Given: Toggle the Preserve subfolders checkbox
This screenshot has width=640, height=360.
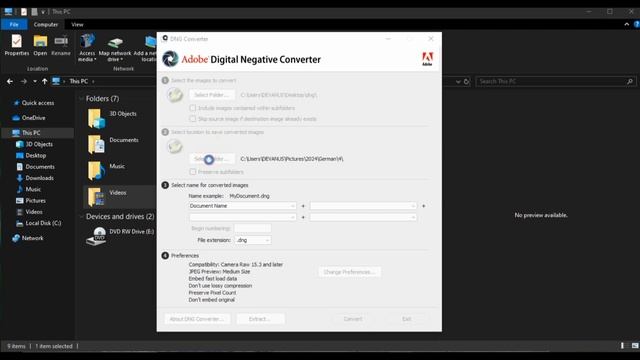Looking at the screenshot, I should 193,172.
